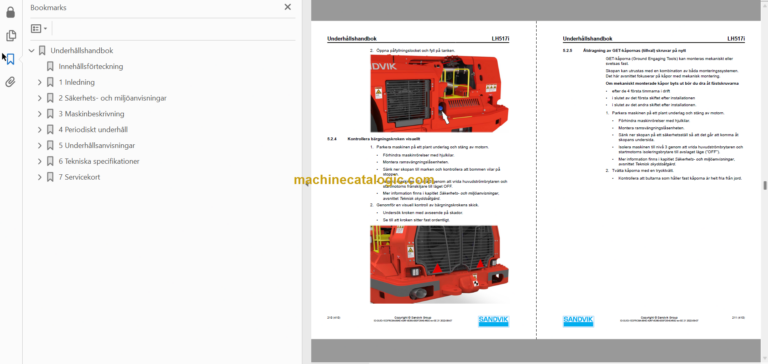Expand the 7 Servicekort bookmark

(x=40, y=177)
